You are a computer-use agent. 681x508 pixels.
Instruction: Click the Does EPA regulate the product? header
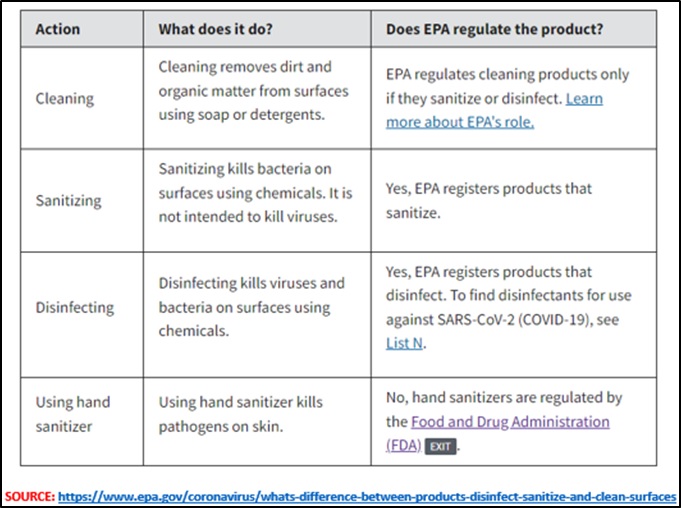tap(495, 29)
